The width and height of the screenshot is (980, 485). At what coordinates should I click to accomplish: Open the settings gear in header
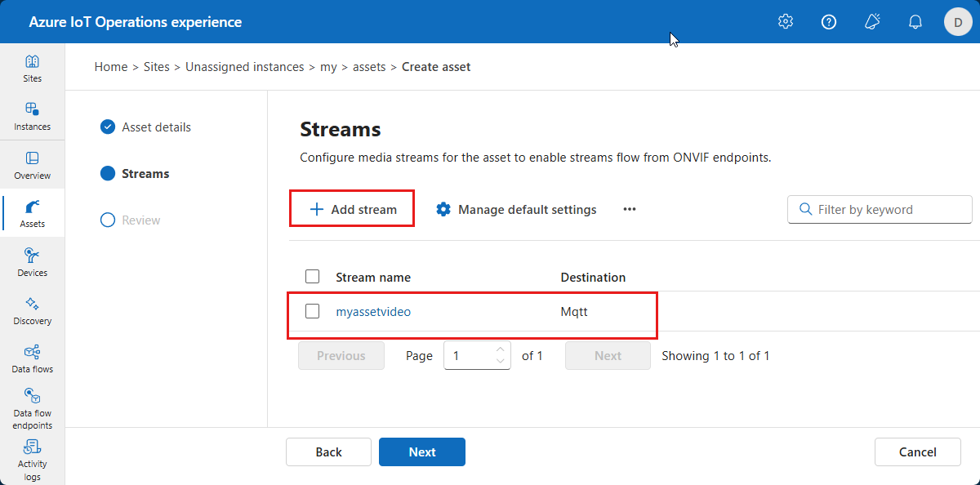tap(786, 22)
